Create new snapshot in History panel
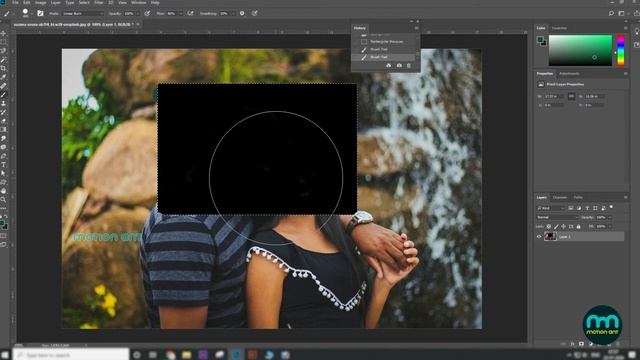This screenshot has width=640, height=360. tap(399, 65)
